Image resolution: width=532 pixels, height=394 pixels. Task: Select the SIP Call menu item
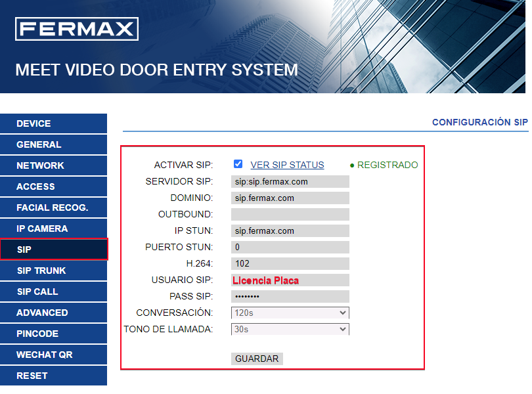[53, 292]
